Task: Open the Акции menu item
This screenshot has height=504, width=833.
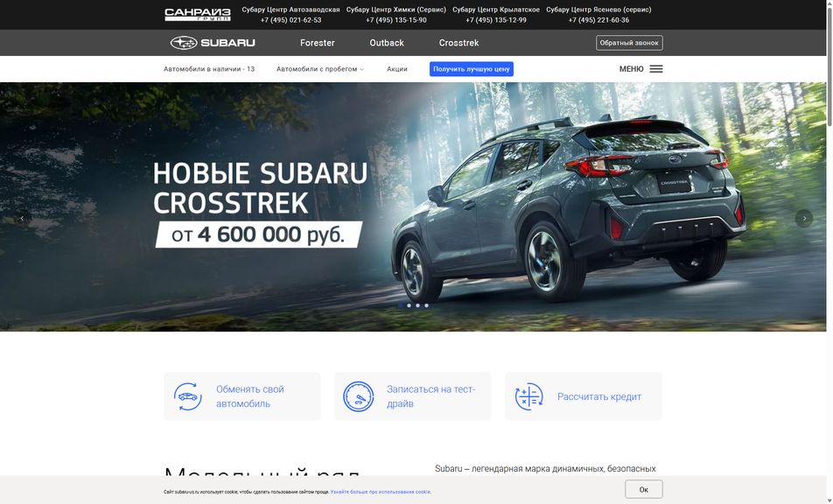Action: tap(397, 69)
